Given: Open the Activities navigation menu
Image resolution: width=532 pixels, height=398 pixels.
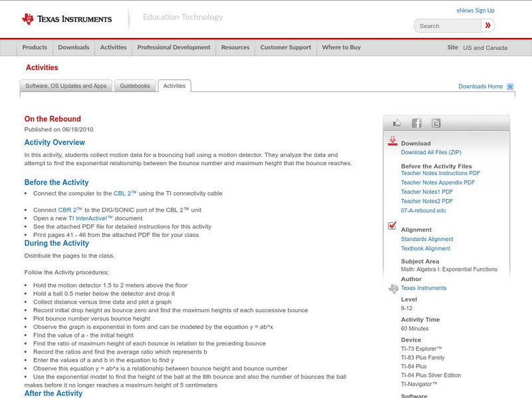Looking at the screenshot, I should (x=113, y=47).
